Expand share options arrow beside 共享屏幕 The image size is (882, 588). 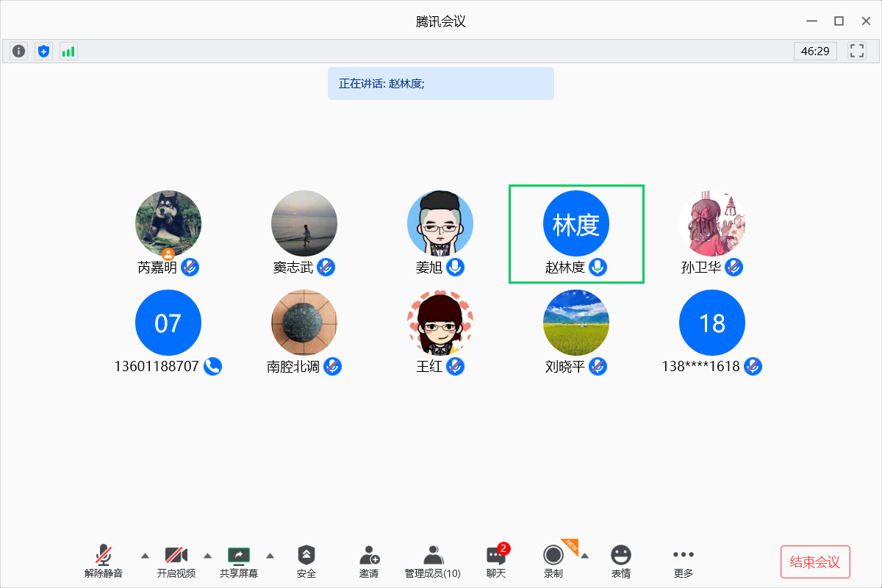270,555
